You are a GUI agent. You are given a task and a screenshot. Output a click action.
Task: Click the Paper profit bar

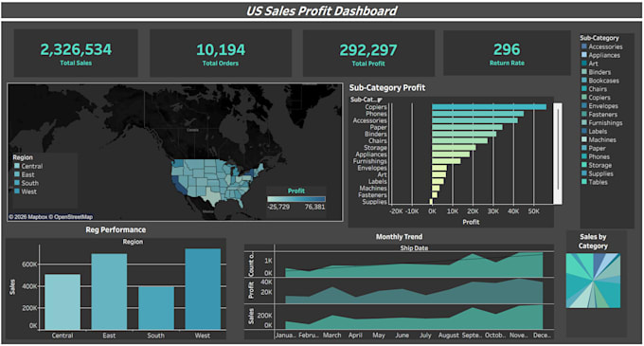(467, 127)
